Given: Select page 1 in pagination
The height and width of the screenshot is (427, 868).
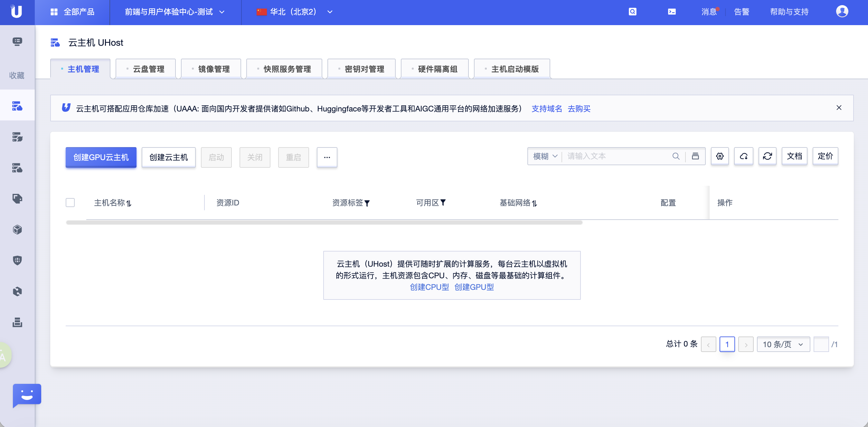Looking at the screenshot, I should point(727,344).
